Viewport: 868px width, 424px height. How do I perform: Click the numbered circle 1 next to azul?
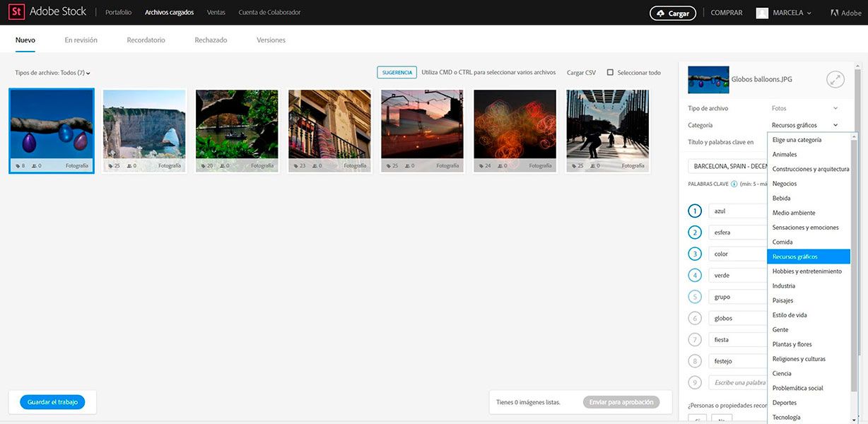696,211
